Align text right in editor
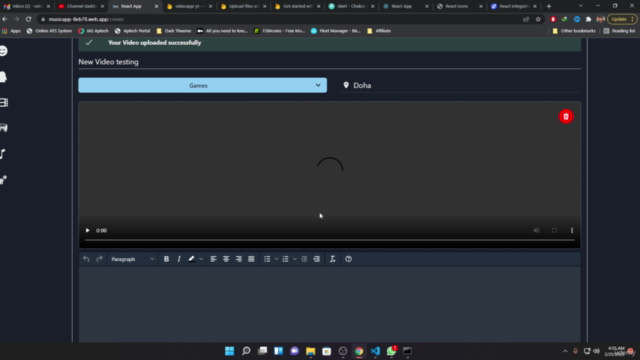Image resolution: width=640 pixels, height=360 pixels. pyautogui.click(x=239, y=259)
